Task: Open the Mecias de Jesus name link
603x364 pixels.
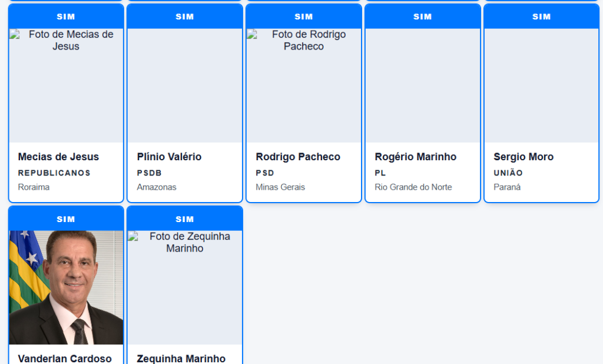Action: [x=58, y=157]
